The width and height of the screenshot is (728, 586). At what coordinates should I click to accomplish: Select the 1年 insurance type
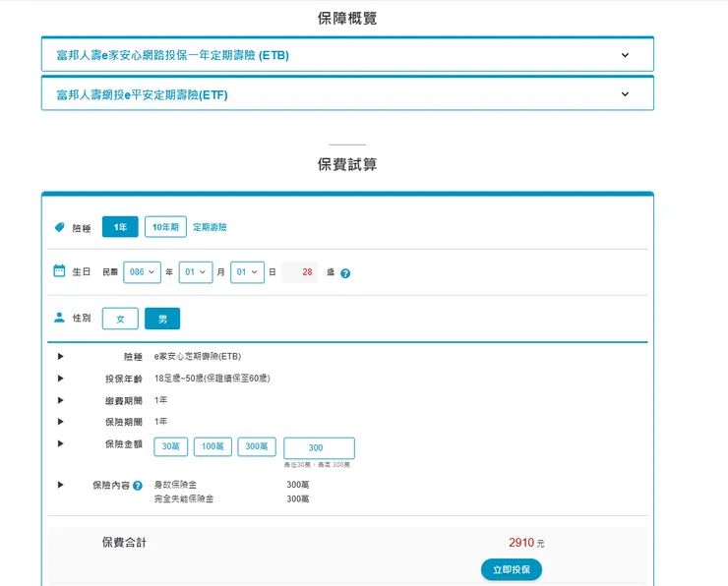[120, 227]
